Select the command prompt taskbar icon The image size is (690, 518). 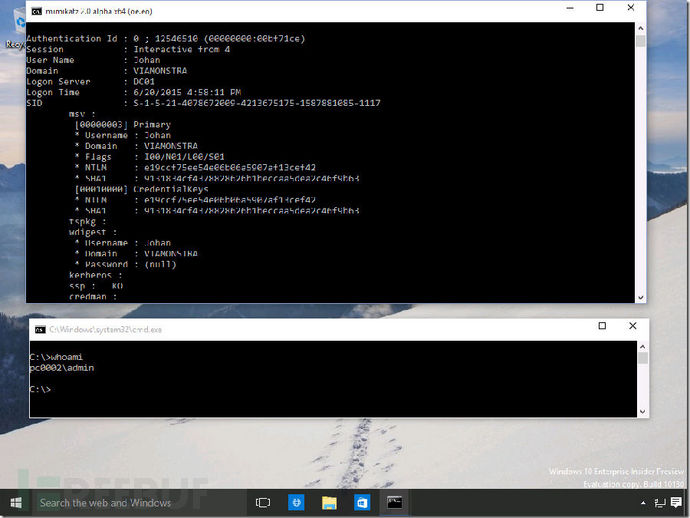click(x=394, y=502)
